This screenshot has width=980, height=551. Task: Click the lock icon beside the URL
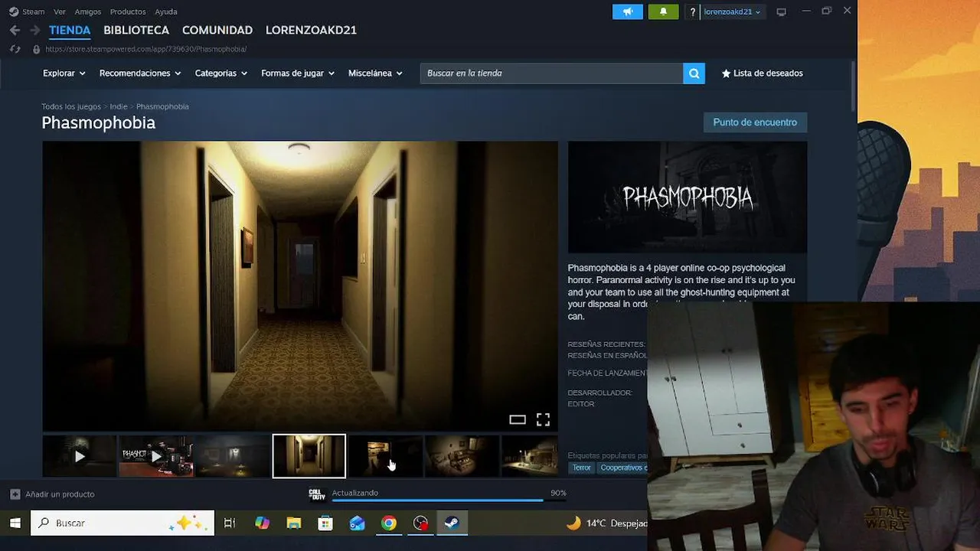pyautogui.click(x=36, y=49)
